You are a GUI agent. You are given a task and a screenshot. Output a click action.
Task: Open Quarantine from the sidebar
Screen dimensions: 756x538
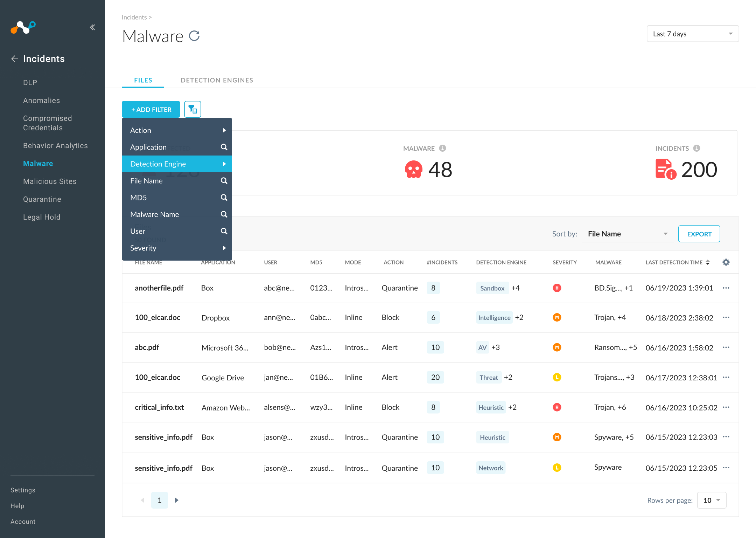[42, 199]
